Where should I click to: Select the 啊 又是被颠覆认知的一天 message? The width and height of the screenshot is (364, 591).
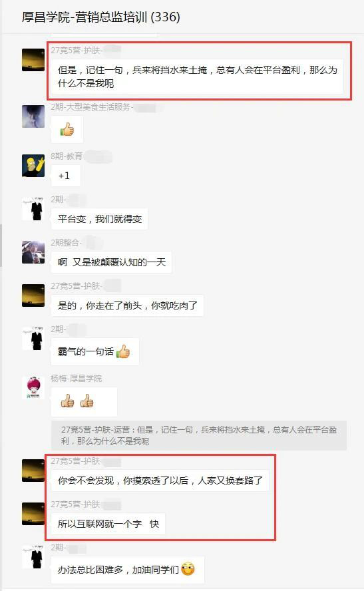[112, 262]
